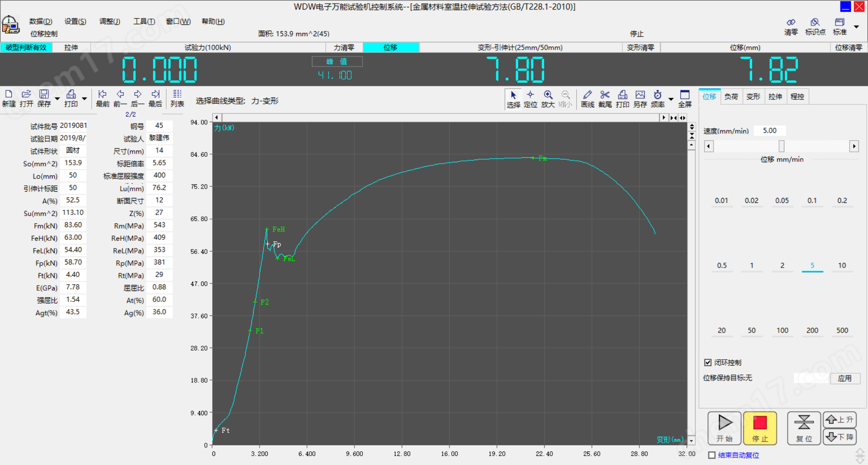Select speed preset 0.5

(x=722, y=265)
